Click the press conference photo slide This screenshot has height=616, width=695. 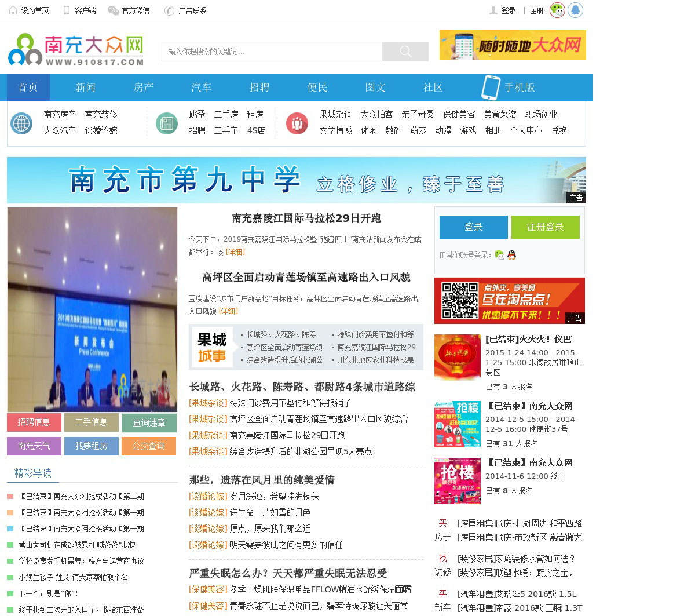click(x=92, y=309)
